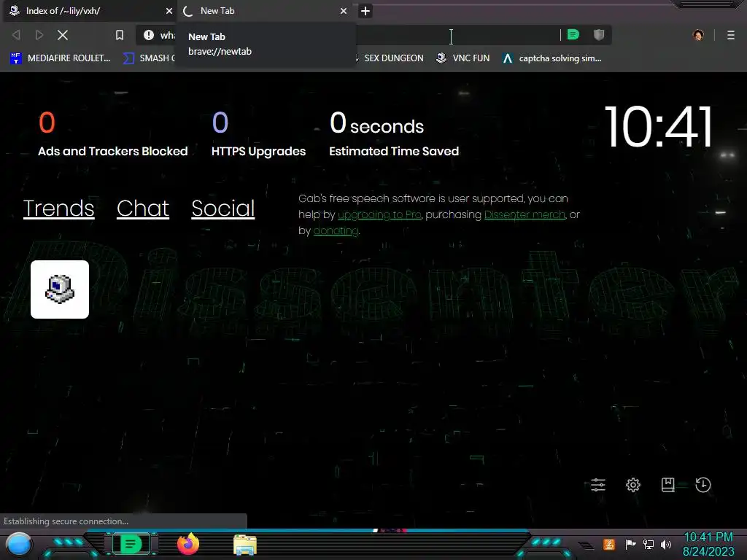The width and height of the screenshot is (747, 560).
Task: Open the taskbar date and time
Action: (x=708, y=544)
